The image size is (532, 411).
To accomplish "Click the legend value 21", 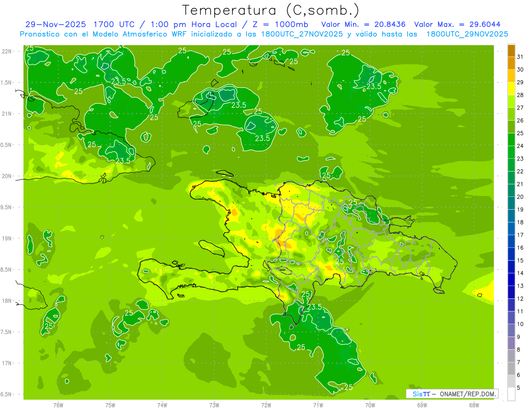I will 520,184.
